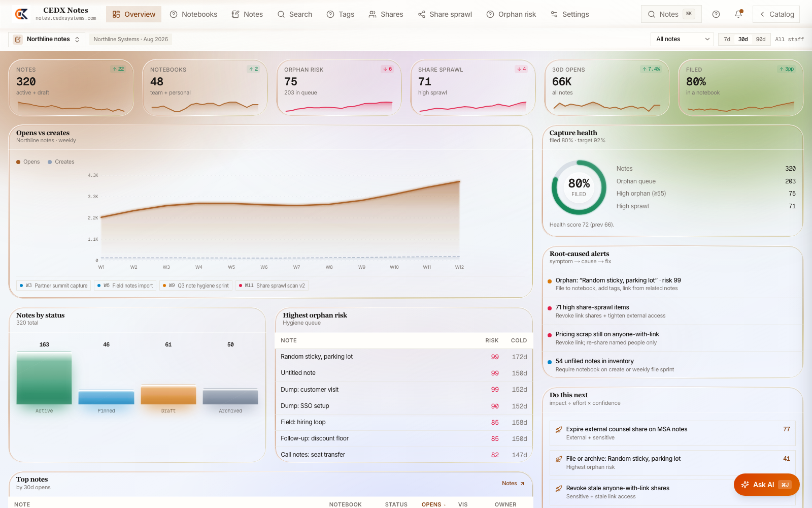Open the NOTES 320 metric card
The width and height of the screenshot is (812, 508).
[71, 87]
